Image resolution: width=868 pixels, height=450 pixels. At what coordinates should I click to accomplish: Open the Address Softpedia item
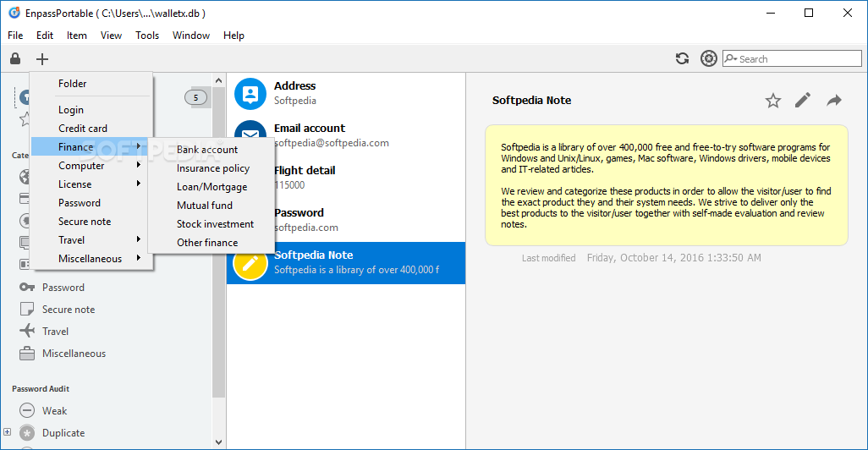[x=346, y=94]
